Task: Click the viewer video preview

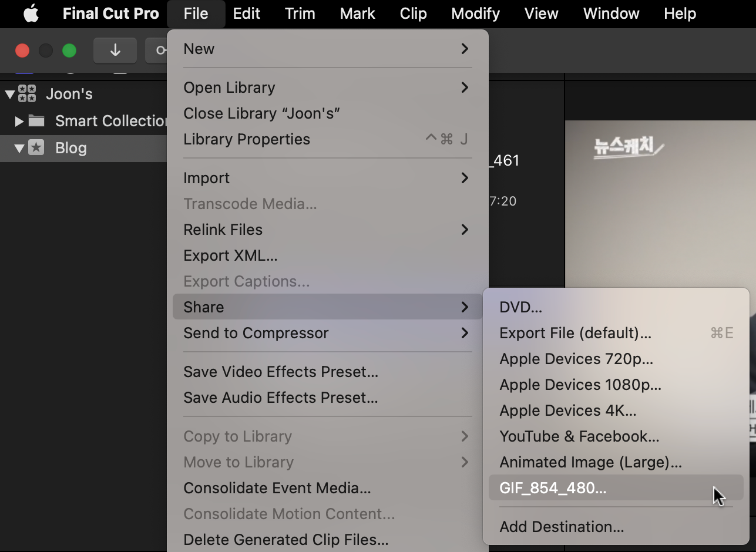Action: pyautogui.click(x=661, y=203)
